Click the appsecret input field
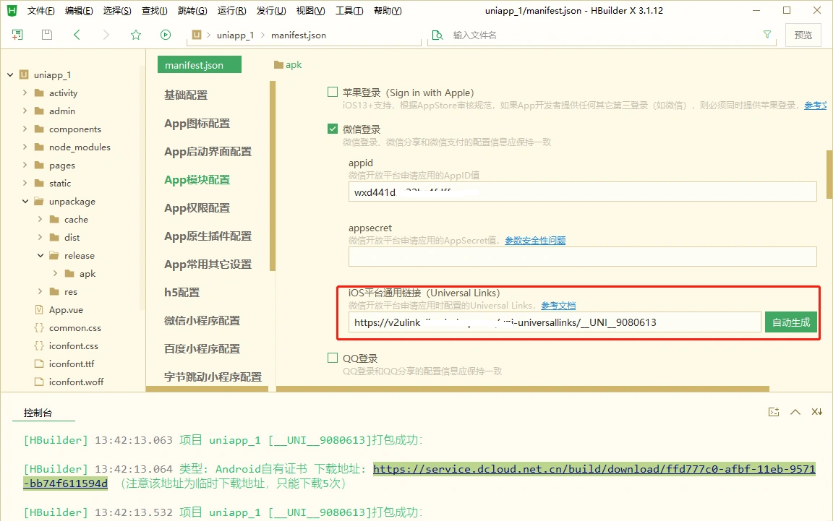 point(582,256)
